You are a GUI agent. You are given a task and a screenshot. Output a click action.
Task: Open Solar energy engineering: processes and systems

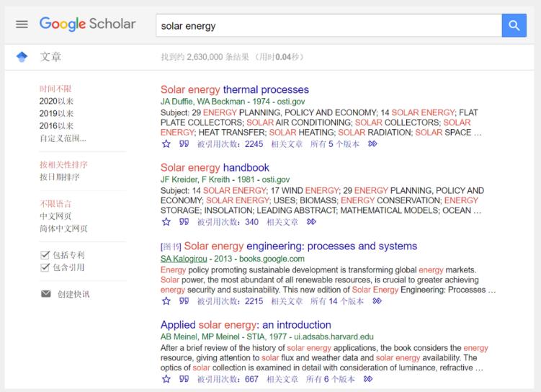pyautogui.click(x=300, y=246)
